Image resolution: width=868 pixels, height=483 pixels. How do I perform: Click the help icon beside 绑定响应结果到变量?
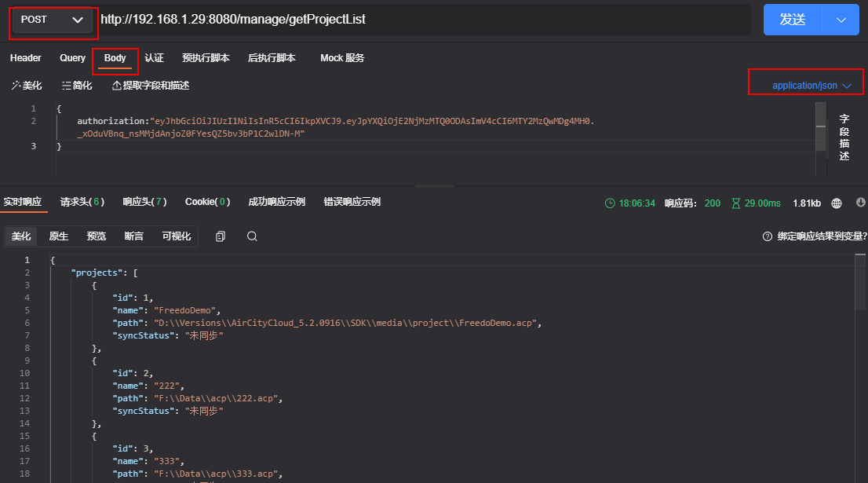coord(768,236)
